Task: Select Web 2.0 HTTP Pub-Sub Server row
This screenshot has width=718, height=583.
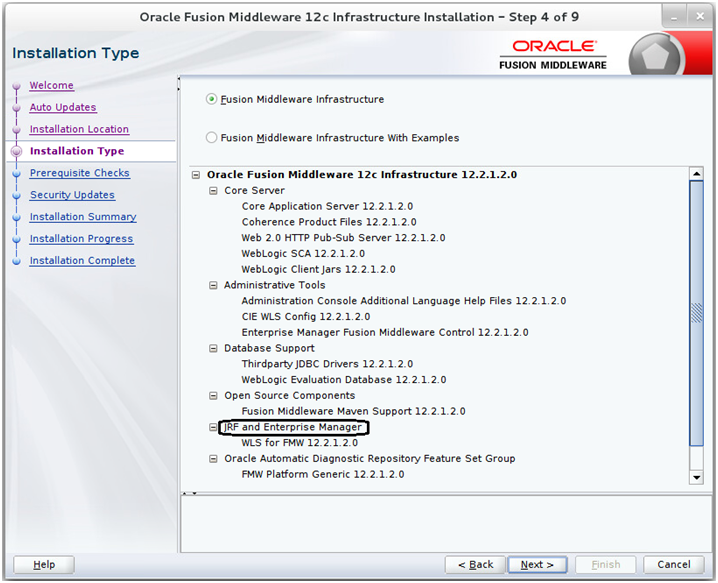Action: pos(343,238)
